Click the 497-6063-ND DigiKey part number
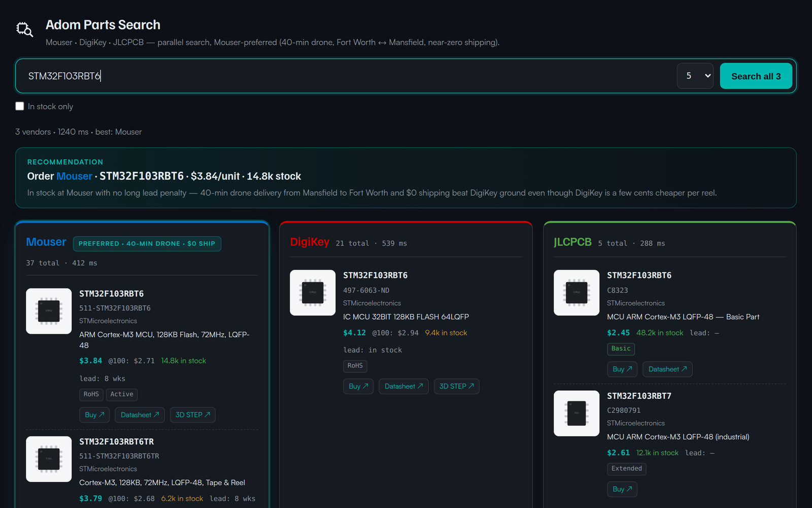 pyautogui.click(x=366, y=291)
